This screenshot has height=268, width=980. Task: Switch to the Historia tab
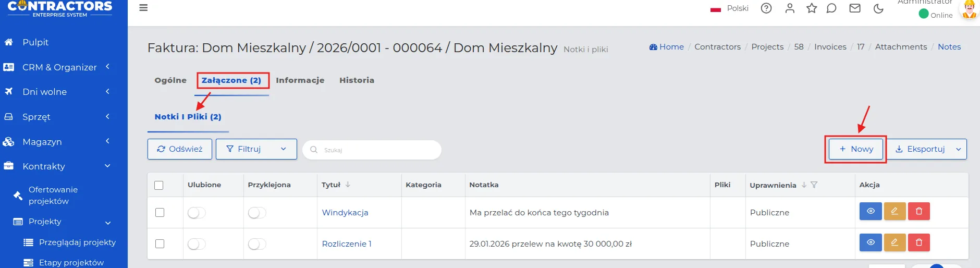(357, 80)
